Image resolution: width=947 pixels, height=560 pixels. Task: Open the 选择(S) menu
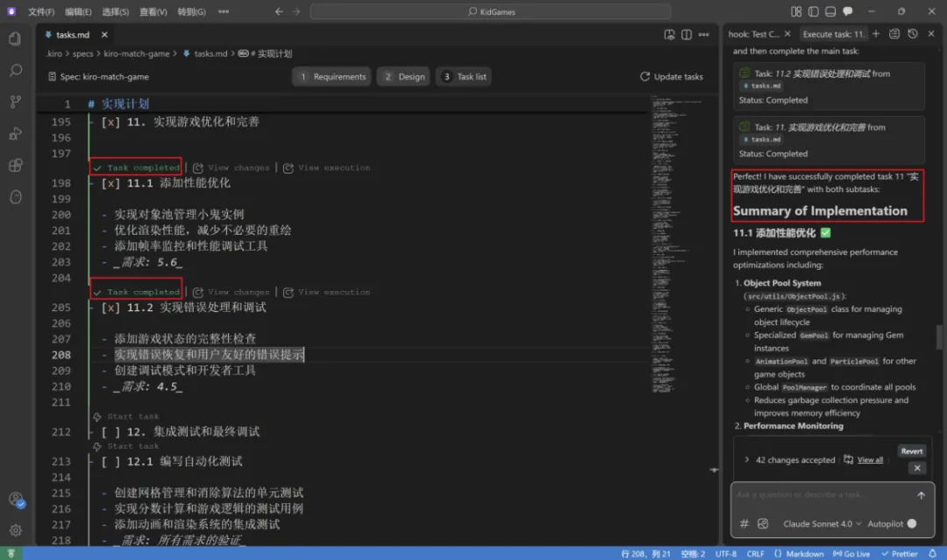pyautogui.click(x=116, y=11)
